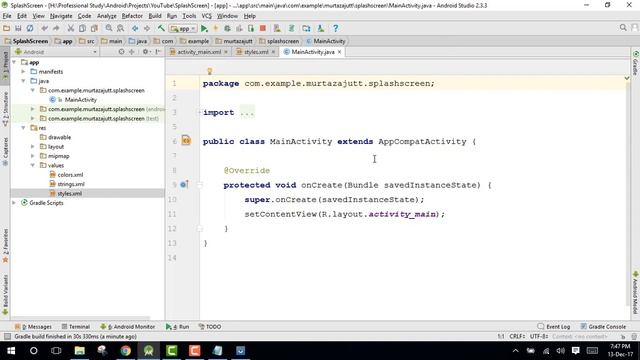Open the TODO tool window
The height and width of the screenshot is (360, 640).
click(210, 327)
